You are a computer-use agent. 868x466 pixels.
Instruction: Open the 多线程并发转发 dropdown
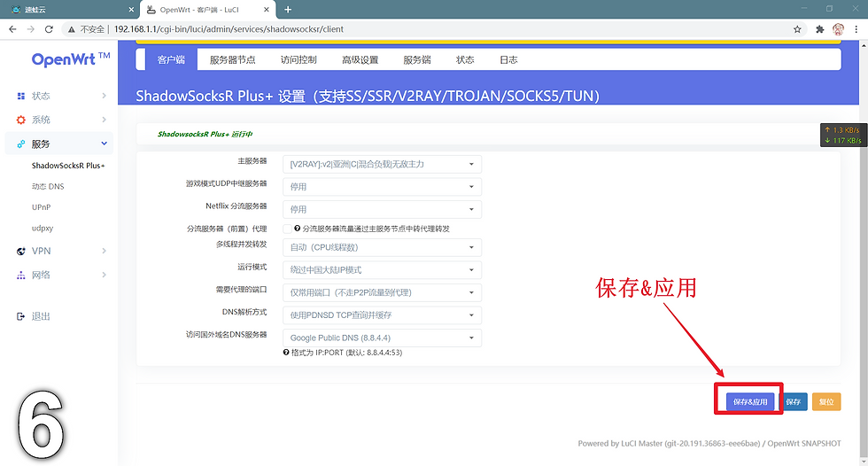[x=382, y=247]
